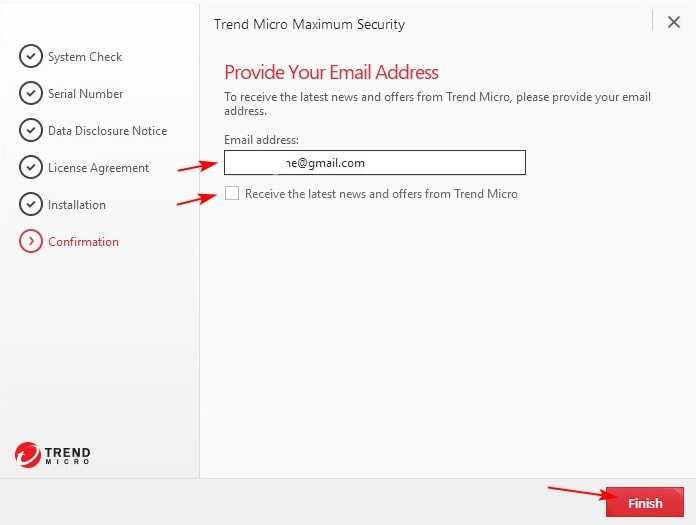Click the 'Email address:' field label

tap(261, 140)
